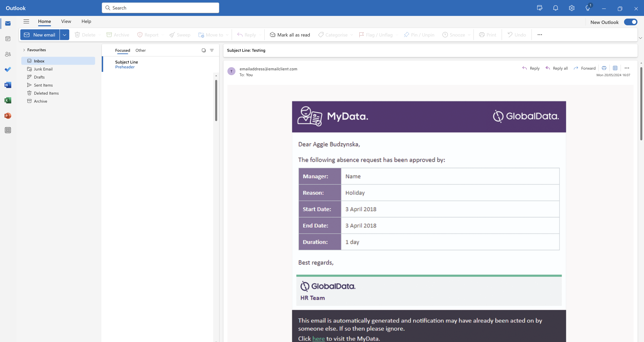Screen dimensions: 644x342
Task: Toggle the New Outlook switch off
Action: click(631, 22)
